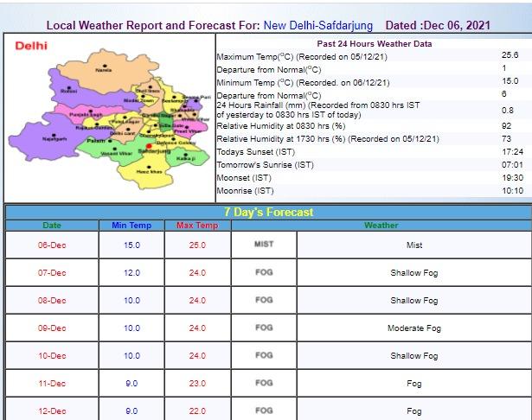Click the FOG weather icon for 09-Dec
532x420 pixels.
pos(264,328)
